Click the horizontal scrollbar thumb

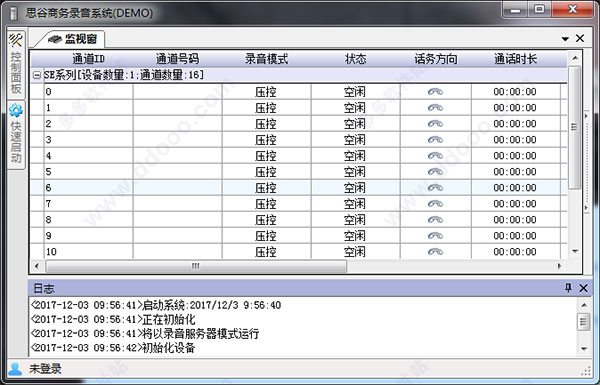(196, 266)
